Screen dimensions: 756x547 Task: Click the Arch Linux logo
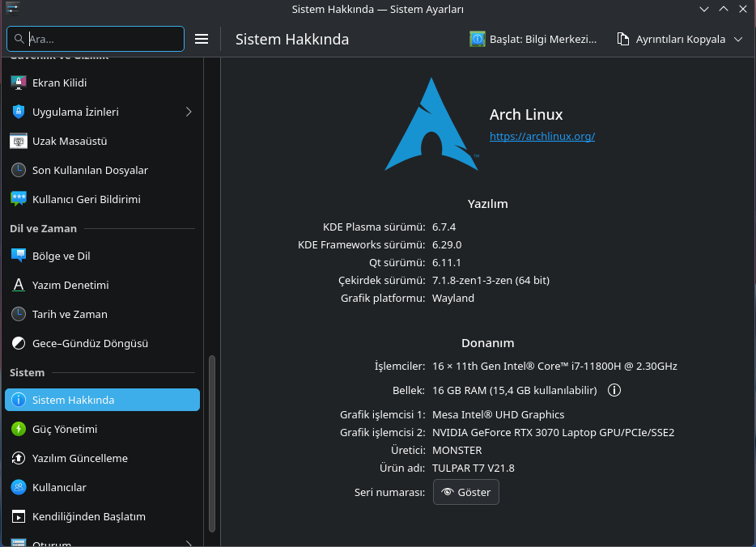(431, 124)
